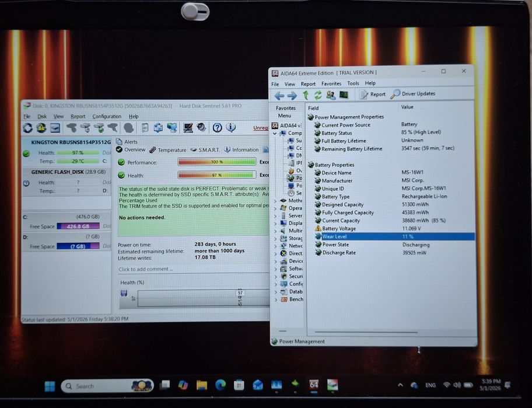The height and width of the screenshot is (408, 532).
Task: Select Discharge Rate row in AIDA64
Action: 394,253
